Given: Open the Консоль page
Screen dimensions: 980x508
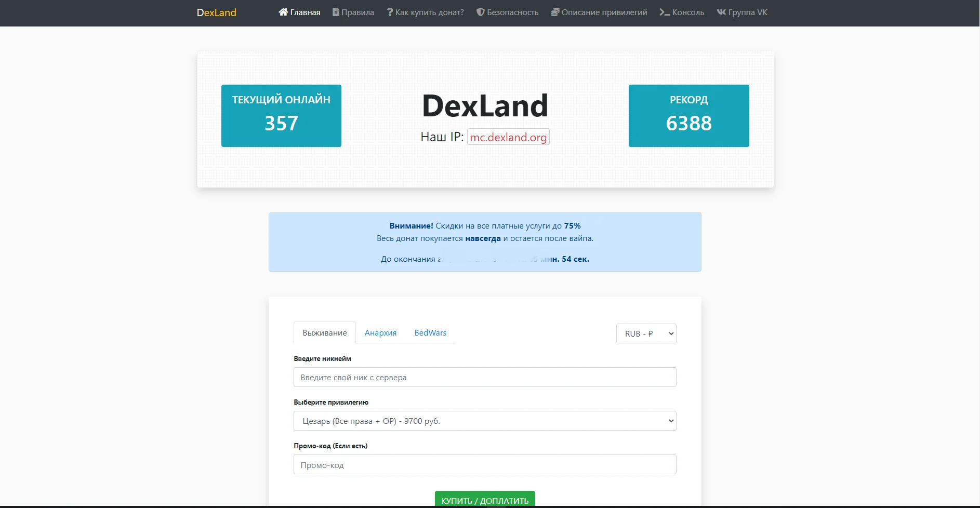Looking at the screenshot, I should click(x=682, y=12).
